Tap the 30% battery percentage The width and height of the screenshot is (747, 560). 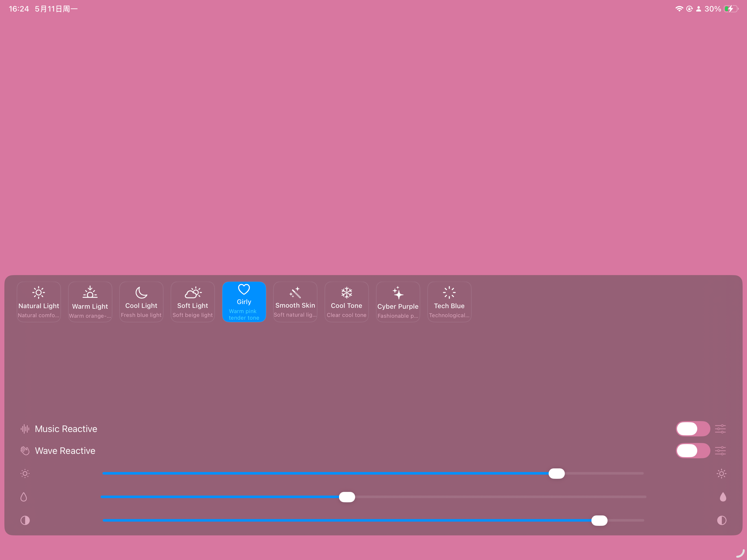coord(713,9)
